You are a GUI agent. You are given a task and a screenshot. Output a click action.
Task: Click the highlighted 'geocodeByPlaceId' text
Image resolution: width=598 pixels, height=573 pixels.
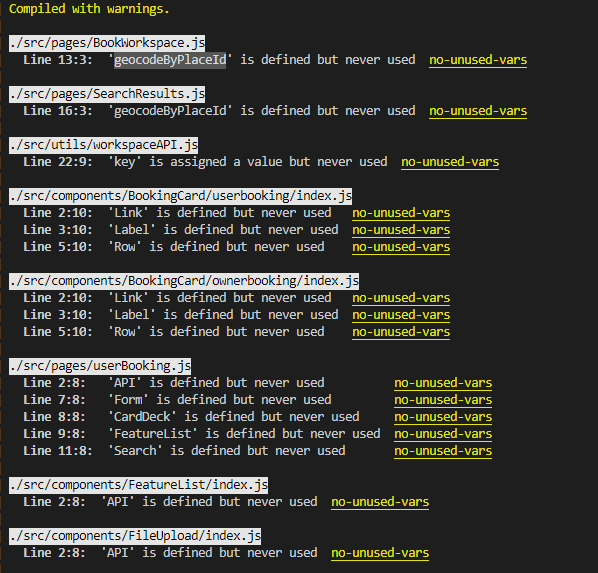tap(170, 60)
